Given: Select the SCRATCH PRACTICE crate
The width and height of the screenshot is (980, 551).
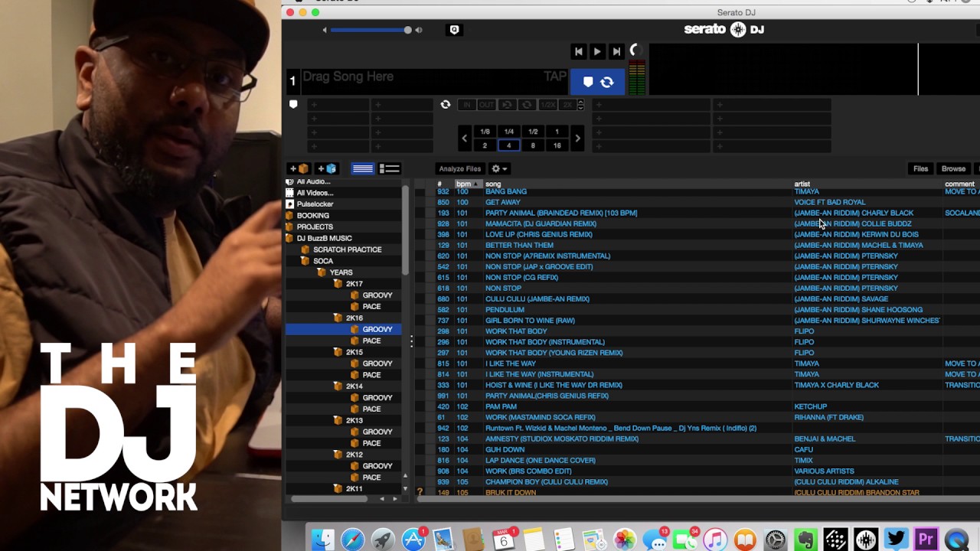Looking at the screenshot, I should (x=347, y=249).
